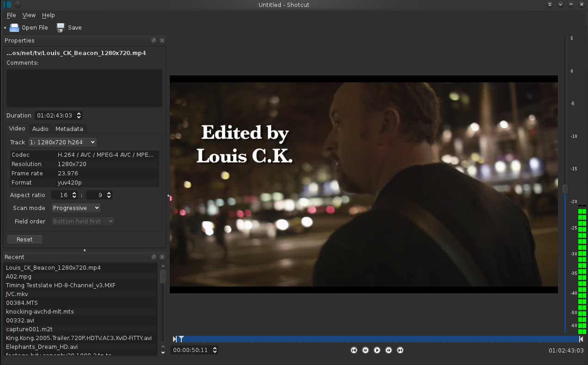Viewport: 588px width, 365px height.
Task: Skip to the start of the clip
Action: click(354, 350)
